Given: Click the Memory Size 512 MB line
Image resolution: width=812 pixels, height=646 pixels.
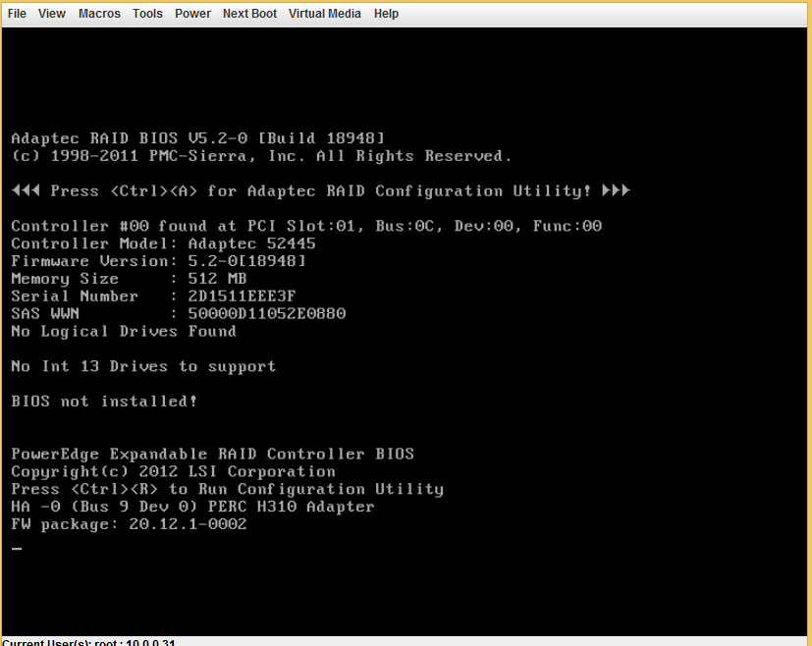Looking at the screenshot, I should point(129,279).
